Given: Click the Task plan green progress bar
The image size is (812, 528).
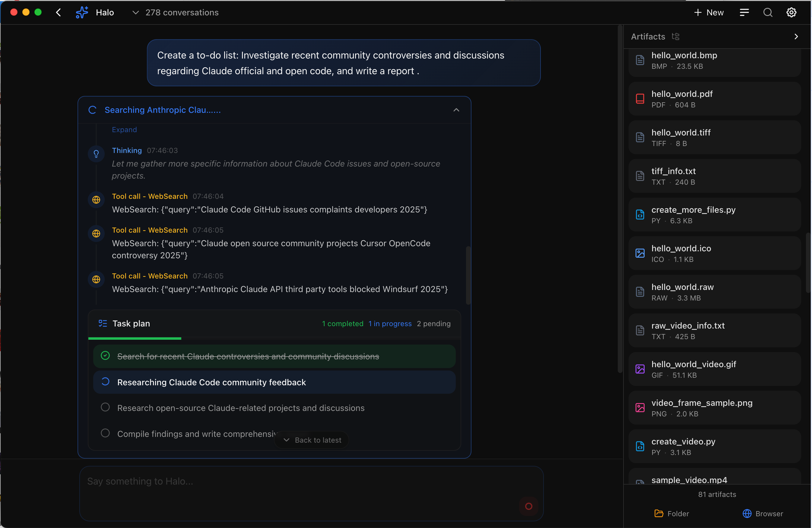Looking at the screenshot, I should tap(135, 338).
